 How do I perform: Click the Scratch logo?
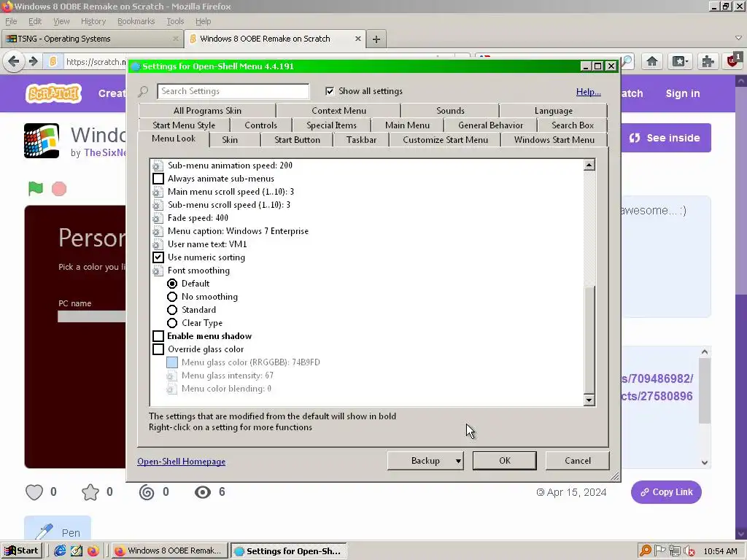click(x=53, y=93)
